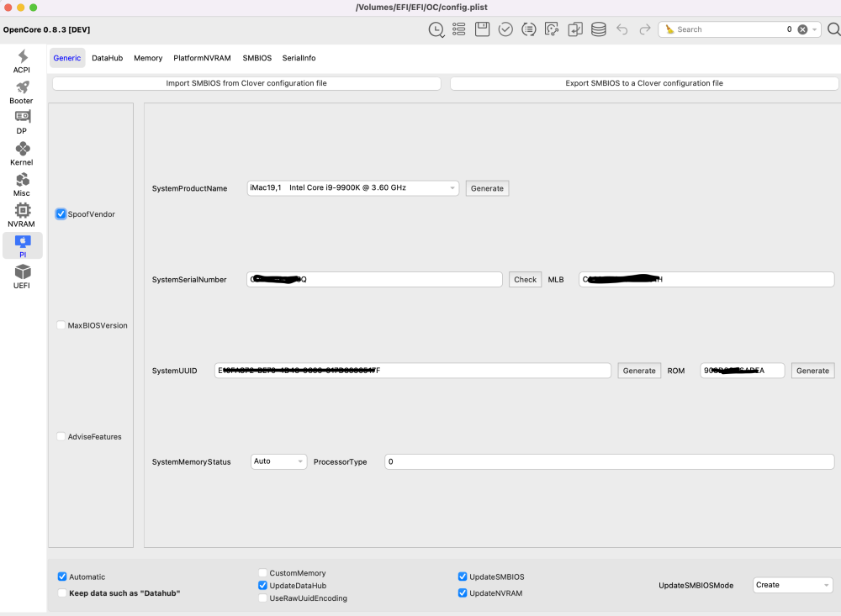Image resolution: width=841 pixels, height=616 pixels.
Task: Click the validate checkmark toolbar icon
Action: [x=505, y=29]
